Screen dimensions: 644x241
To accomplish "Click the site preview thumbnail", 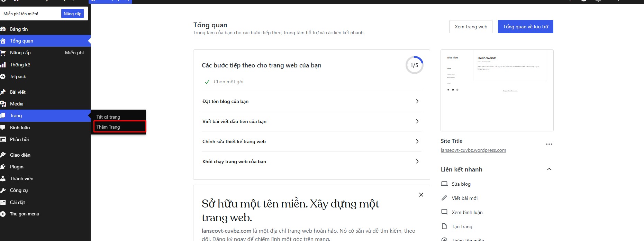I will (497, 90).
